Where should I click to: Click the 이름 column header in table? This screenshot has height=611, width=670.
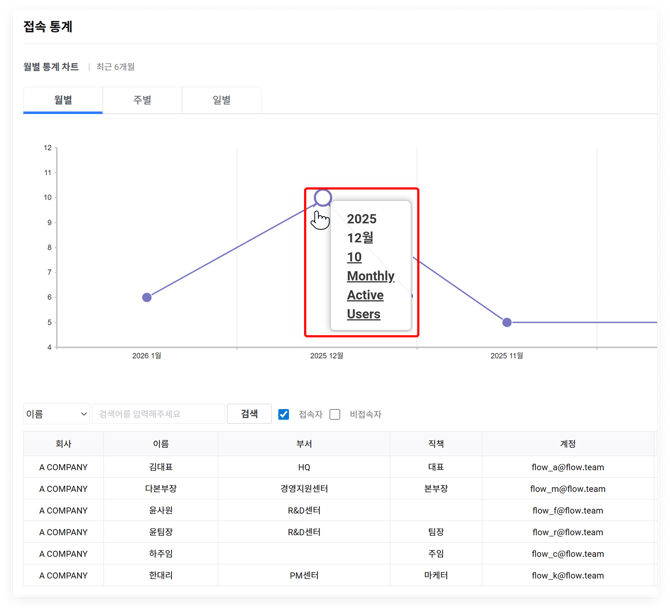tap(161, 444)
